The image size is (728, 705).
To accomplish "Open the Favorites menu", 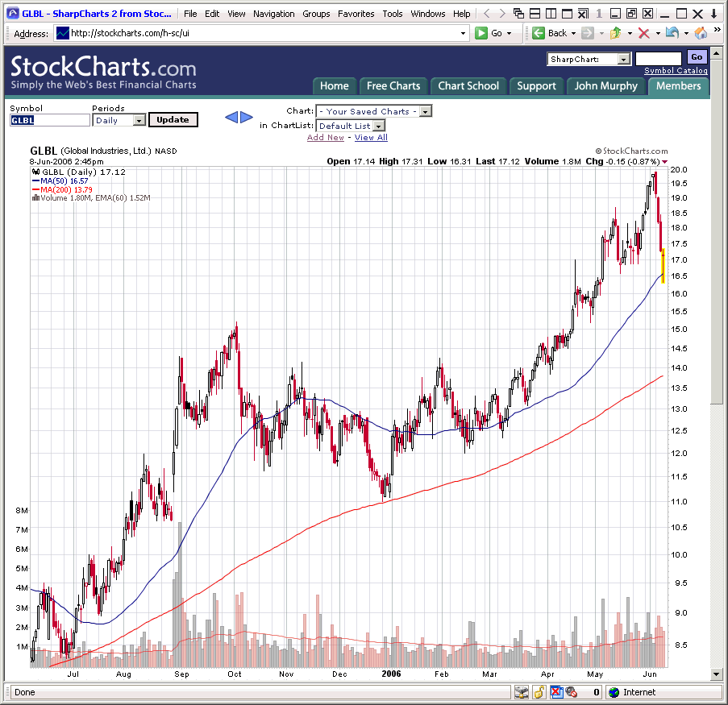I will pyautogui.click(x=356, y=14).
